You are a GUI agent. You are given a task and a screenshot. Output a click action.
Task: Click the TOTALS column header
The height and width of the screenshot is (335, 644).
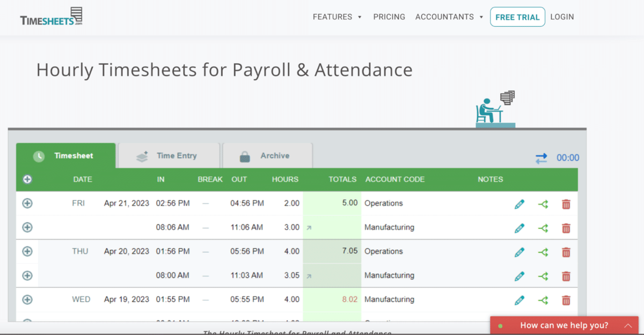pos(343,180)
